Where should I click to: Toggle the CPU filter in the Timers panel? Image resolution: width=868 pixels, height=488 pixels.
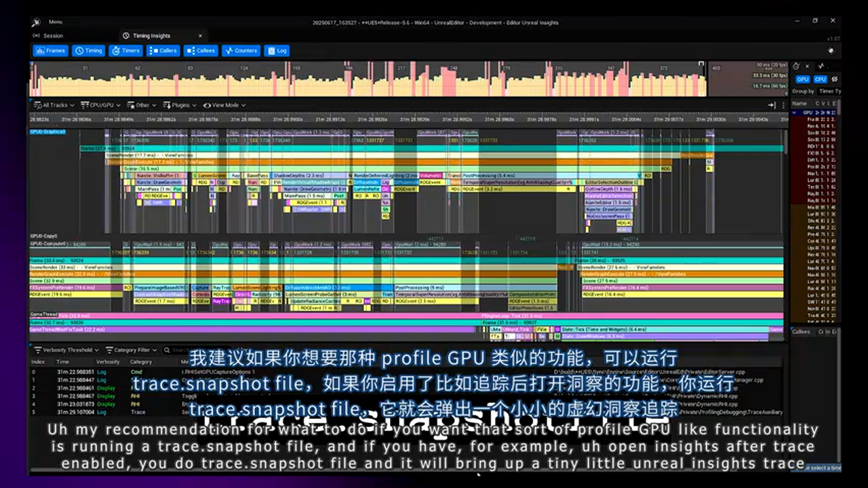(821, 79)
